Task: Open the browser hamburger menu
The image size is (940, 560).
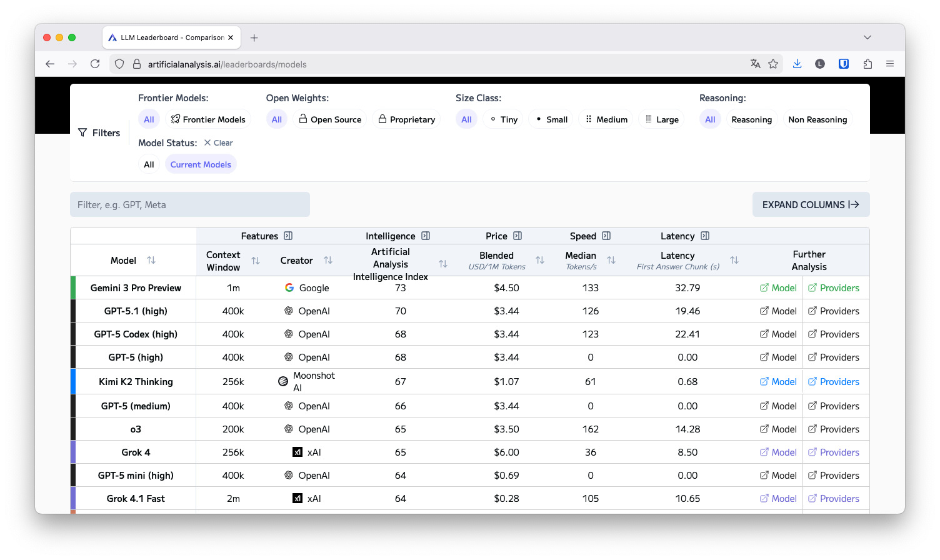Action: [890, 64]
